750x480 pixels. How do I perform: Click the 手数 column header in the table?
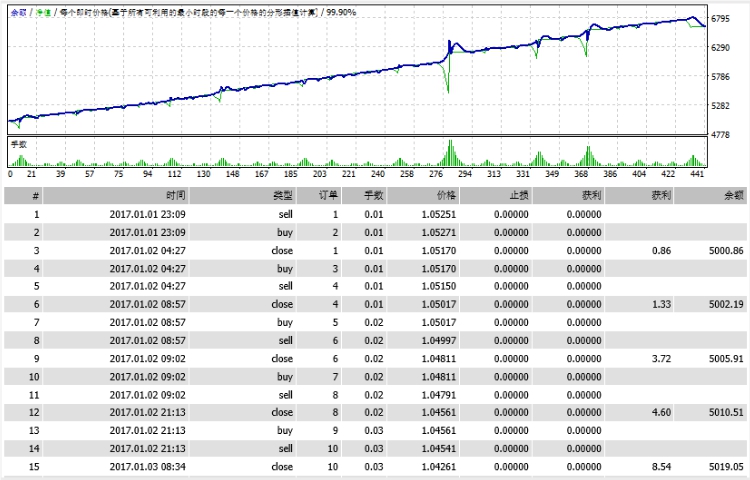coord(364,195)
